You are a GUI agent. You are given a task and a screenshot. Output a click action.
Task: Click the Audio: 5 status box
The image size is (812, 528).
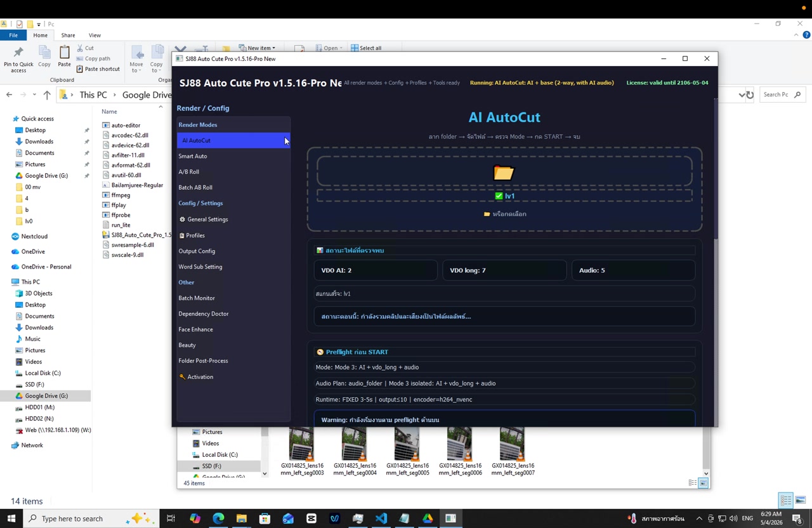tap(633, 270)
